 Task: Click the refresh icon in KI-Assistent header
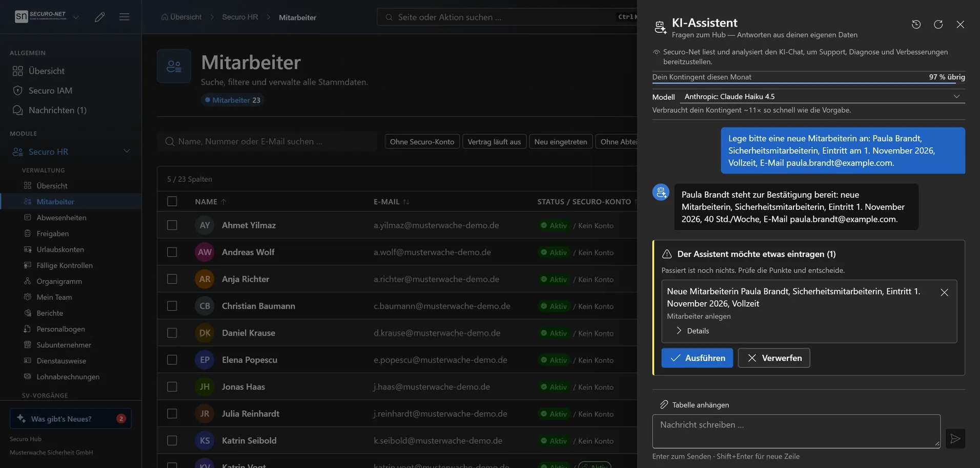(x=938, y=24)
